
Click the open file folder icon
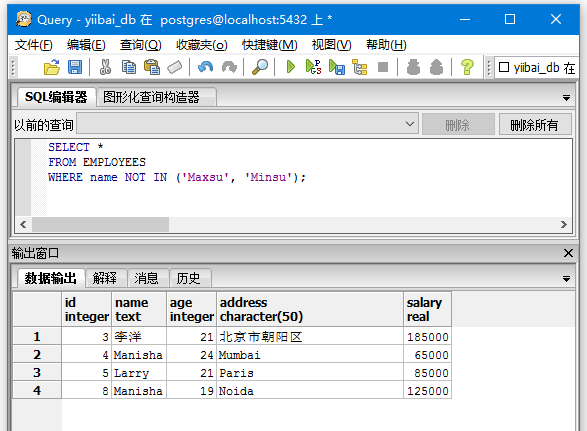pyautogui.click(x=52, y=67)
